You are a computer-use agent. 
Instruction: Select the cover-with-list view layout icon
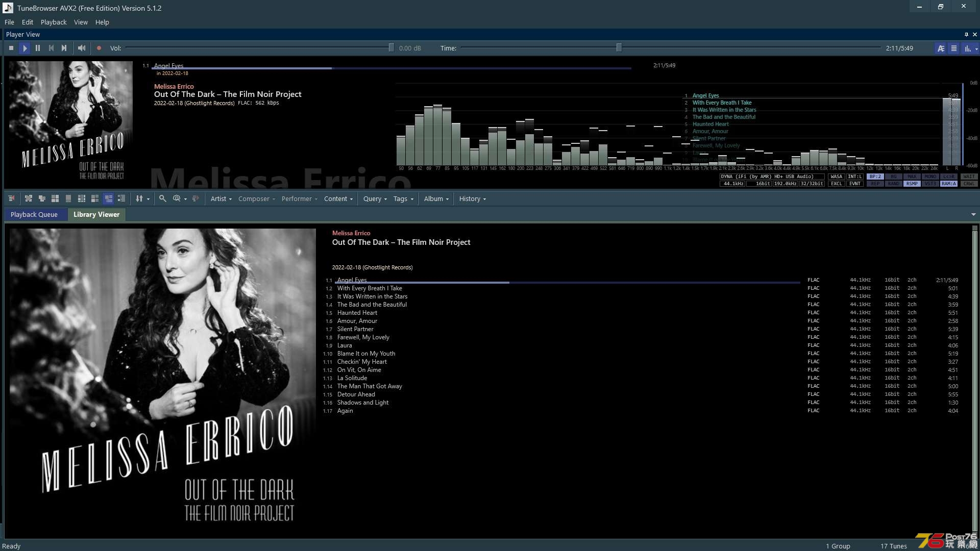point(95,198)
